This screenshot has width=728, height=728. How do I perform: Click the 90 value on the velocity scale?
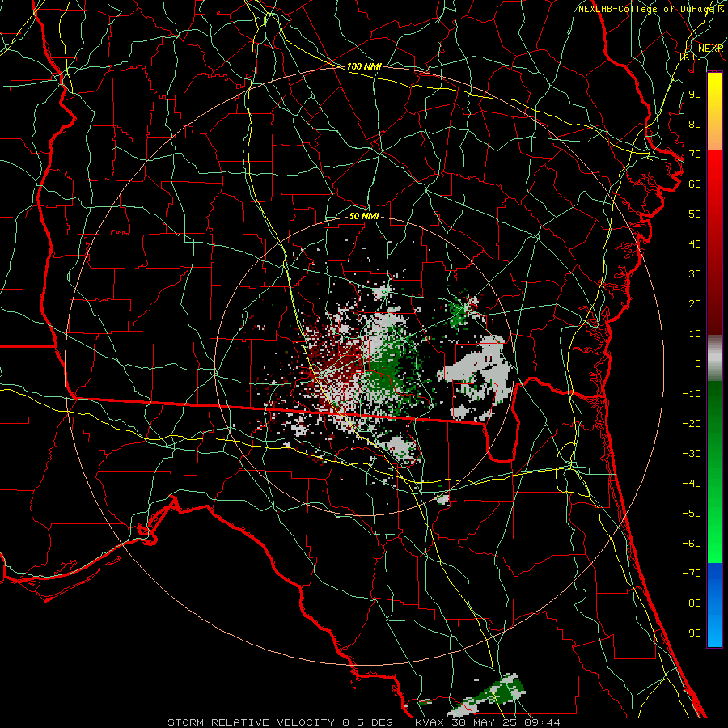point(695,95)
